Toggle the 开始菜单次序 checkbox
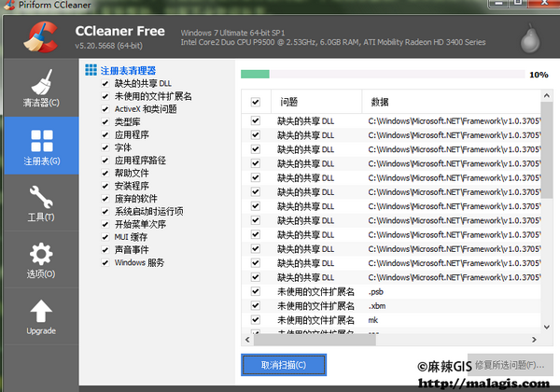Viewport: 560px width, 392px height. pos(105,225)
